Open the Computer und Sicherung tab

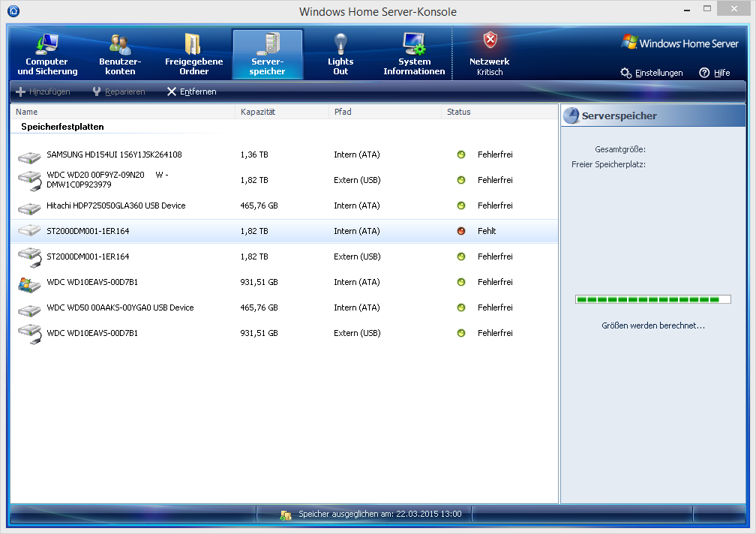46,55
